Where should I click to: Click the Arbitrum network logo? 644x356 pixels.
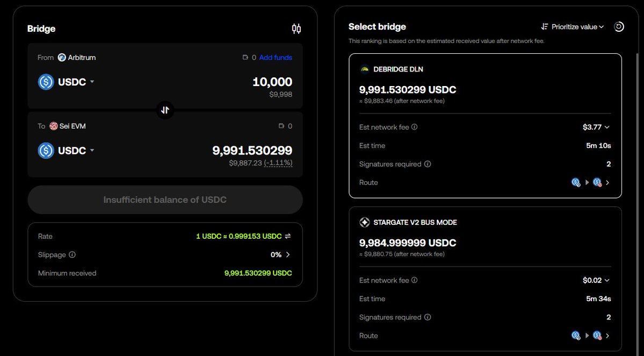pos(62,58)
